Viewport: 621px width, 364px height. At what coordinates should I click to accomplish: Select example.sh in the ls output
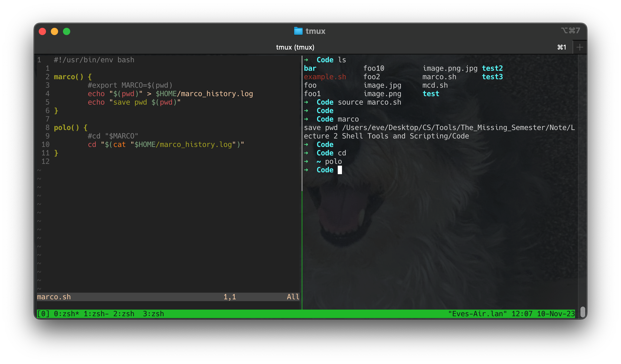[x=325, y=77]
